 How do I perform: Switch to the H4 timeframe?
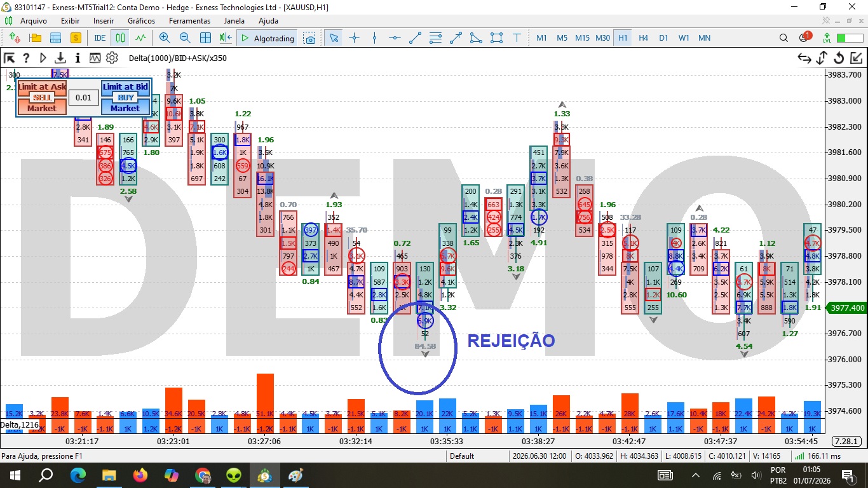643,38
